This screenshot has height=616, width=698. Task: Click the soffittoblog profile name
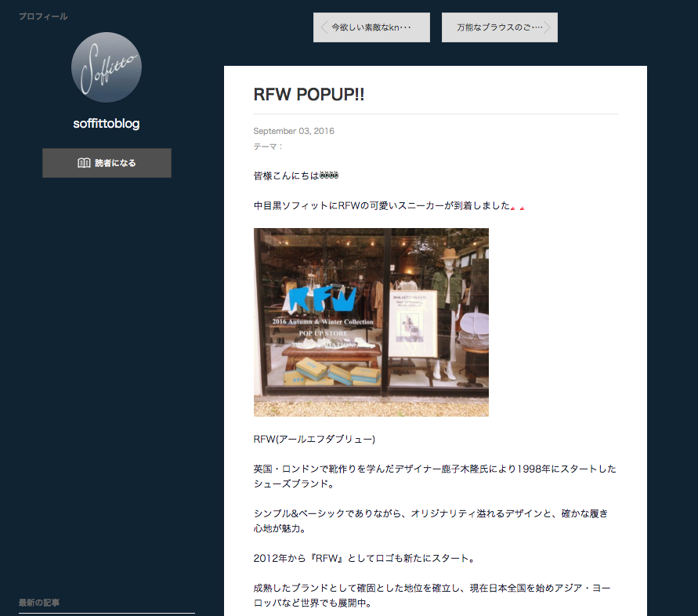pos(107,123)
